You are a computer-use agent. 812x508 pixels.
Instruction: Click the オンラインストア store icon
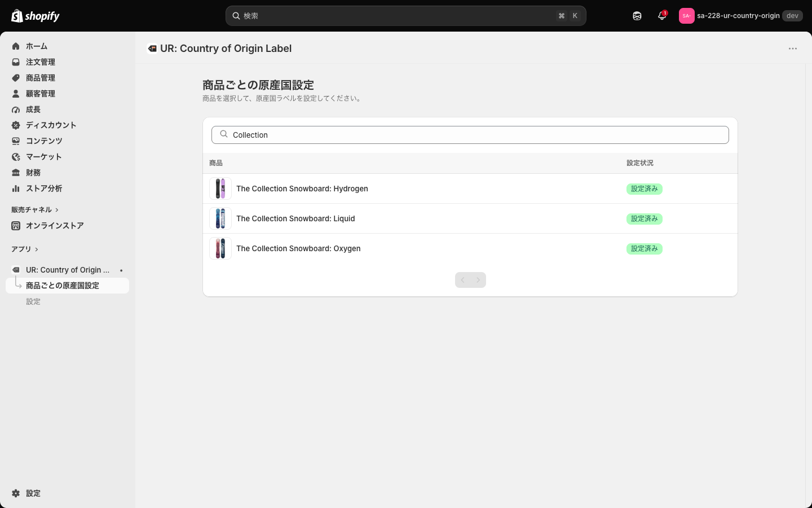[16, 226]
